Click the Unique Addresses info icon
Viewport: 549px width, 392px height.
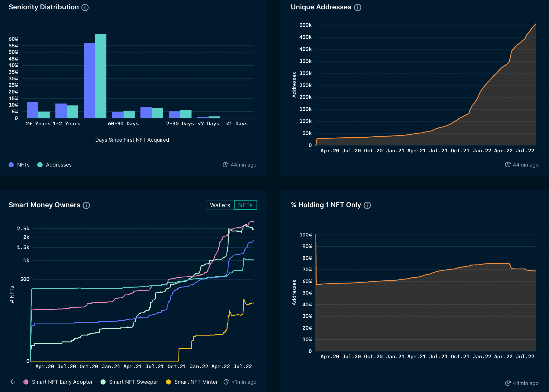pyautogui.click(x=357, y=7)
